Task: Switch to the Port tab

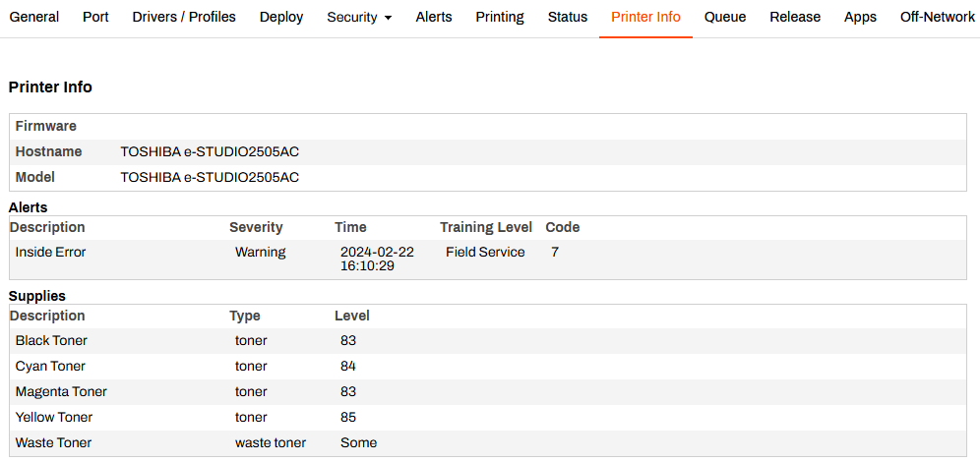Action: coord(95,18)
